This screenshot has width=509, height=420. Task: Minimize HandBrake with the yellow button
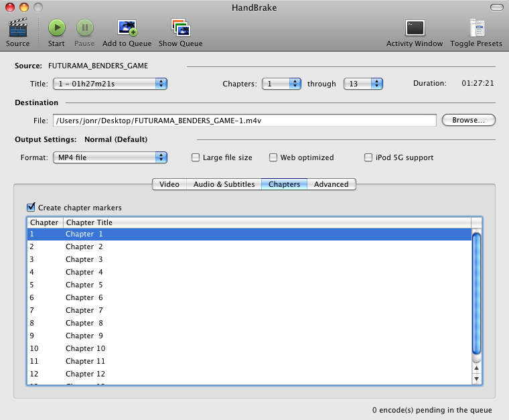tap(24, 7)
